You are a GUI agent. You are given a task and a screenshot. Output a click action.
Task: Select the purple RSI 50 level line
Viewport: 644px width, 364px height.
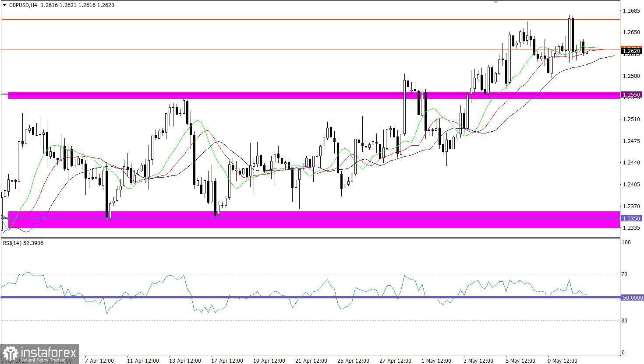pos(310,297)
